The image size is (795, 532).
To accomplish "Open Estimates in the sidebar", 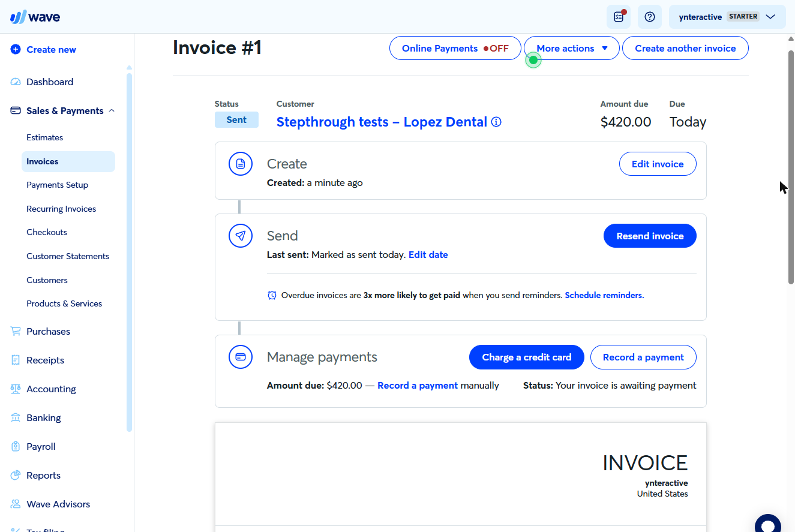I will coord(45,137).
